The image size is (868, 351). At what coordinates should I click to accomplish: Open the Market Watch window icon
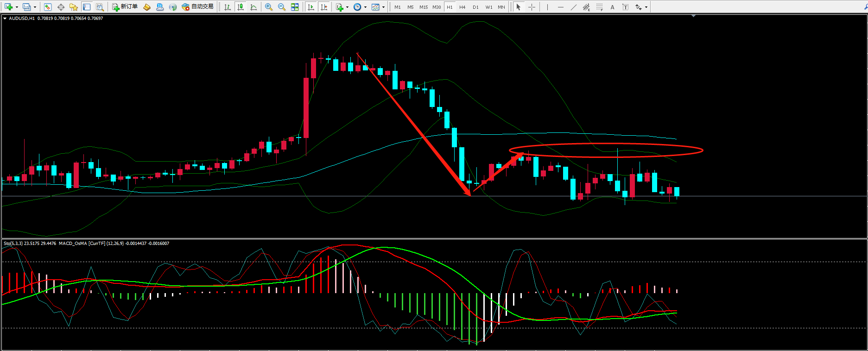pyautogui.click(x=48, y=7)
